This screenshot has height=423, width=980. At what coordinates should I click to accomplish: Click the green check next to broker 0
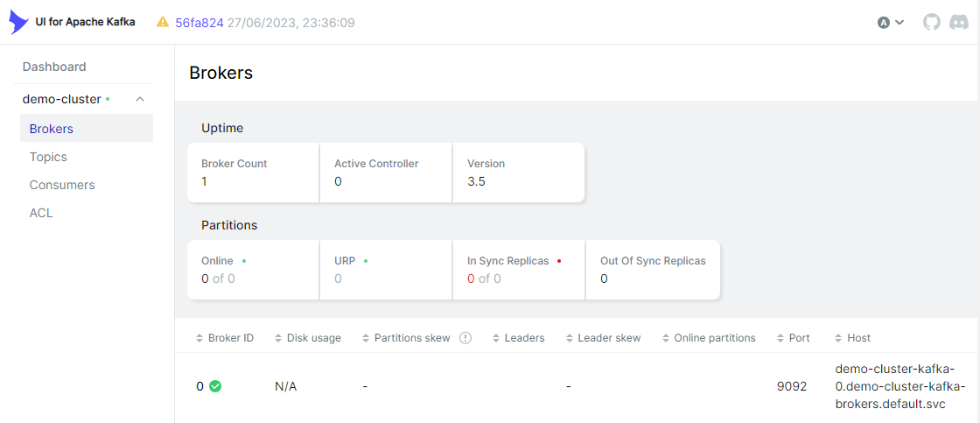coord(215,386)
